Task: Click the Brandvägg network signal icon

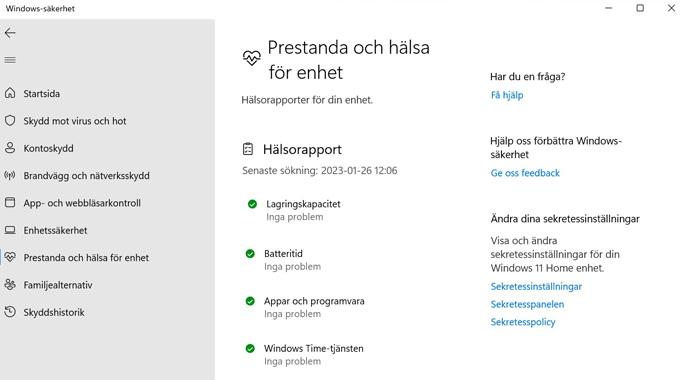Action: click(10, 175)
